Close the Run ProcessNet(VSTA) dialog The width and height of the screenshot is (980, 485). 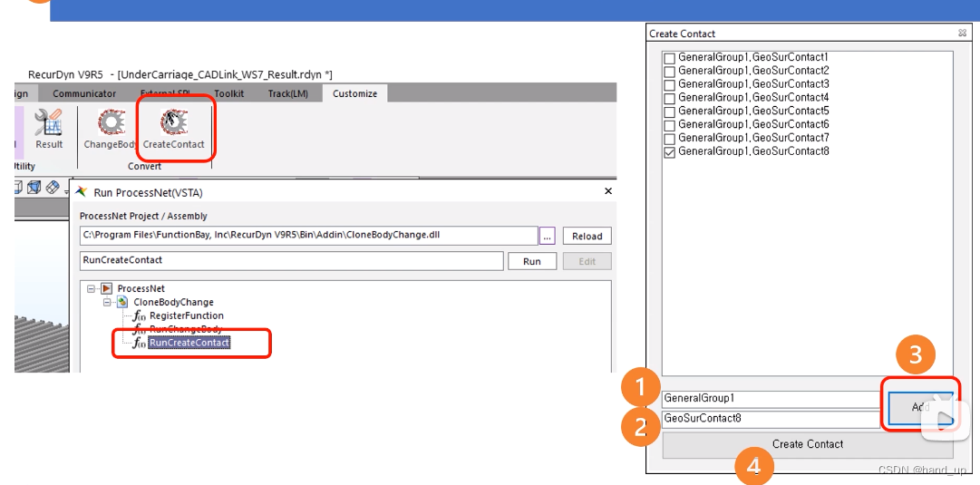point(608,191)
